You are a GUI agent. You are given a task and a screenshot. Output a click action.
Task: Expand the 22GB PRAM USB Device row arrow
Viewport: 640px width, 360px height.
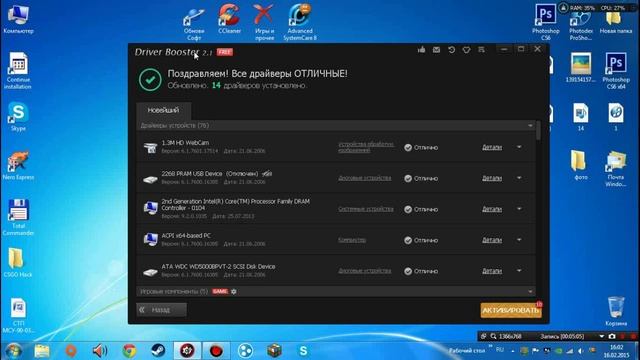(x=519, y=178)
